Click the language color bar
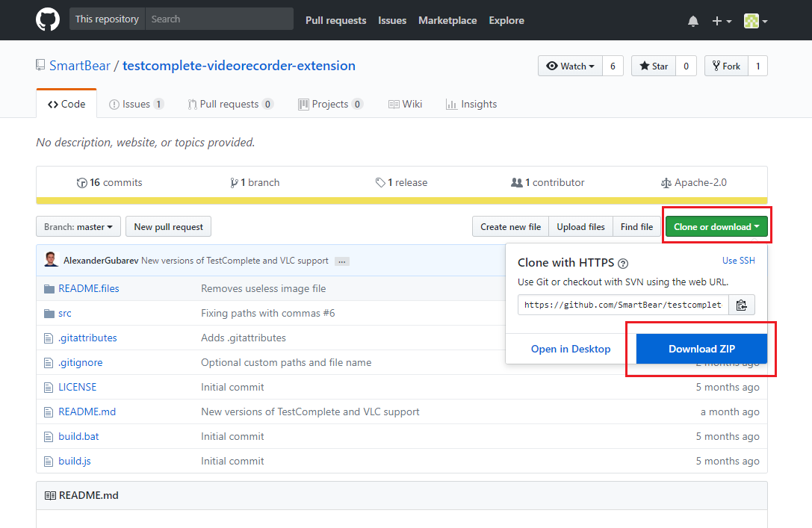This screenshot has height=528, width=812. (402, 201)
